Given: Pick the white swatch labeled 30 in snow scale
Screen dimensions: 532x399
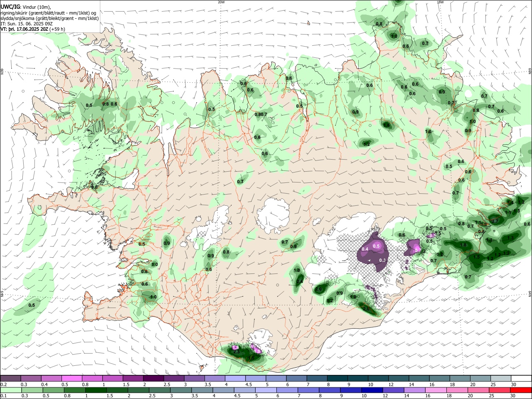Looking at the screenshot, I should (521, 379).
